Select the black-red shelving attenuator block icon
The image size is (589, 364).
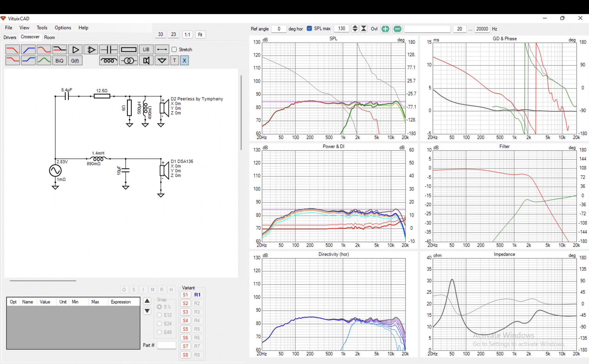[60, 50]
